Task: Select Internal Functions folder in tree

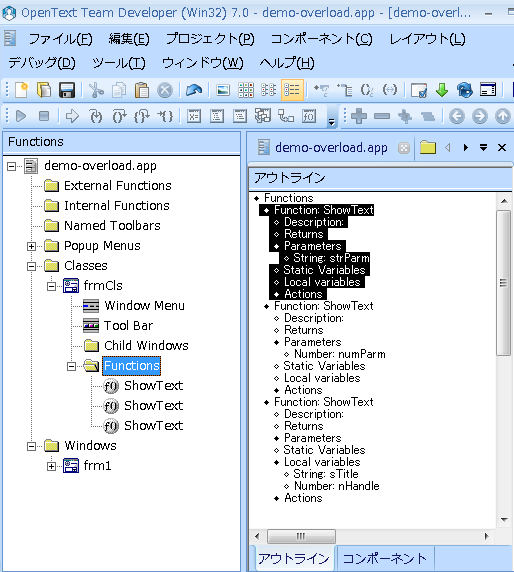Action: [x=117, y=206]
